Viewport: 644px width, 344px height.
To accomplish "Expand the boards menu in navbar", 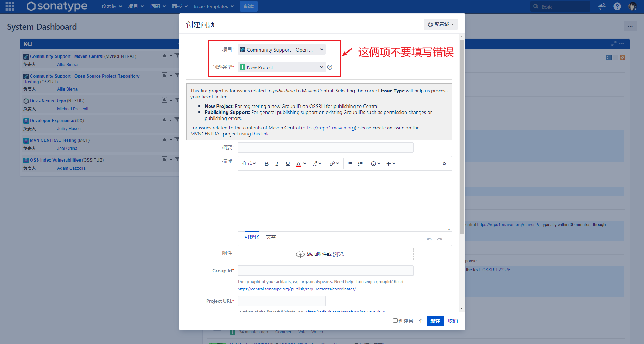I will tap(180, 6).
